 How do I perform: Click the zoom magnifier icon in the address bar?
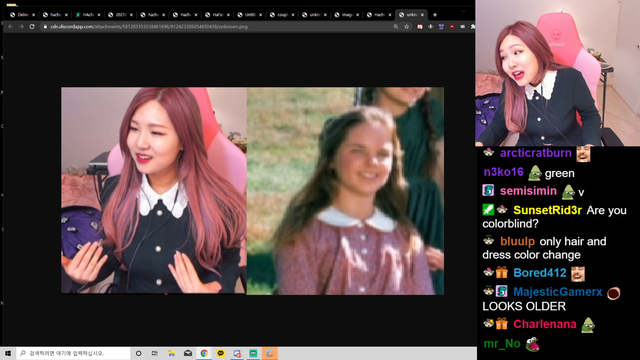point(396,27)
